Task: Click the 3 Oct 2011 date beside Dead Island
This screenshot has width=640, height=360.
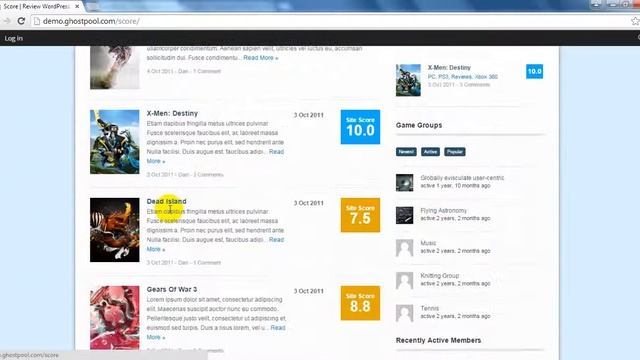Action: (309, 203)
